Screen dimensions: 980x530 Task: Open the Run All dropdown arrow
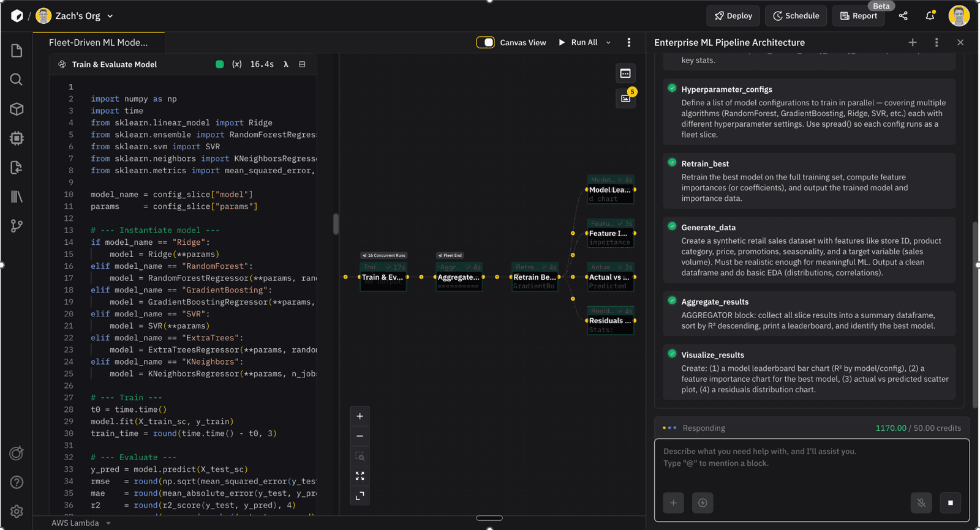pos(608,42)
